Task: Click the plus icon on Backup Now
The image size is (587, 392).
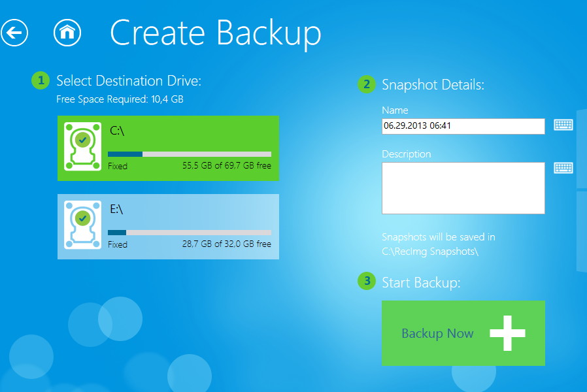Action: coord(507,333)
